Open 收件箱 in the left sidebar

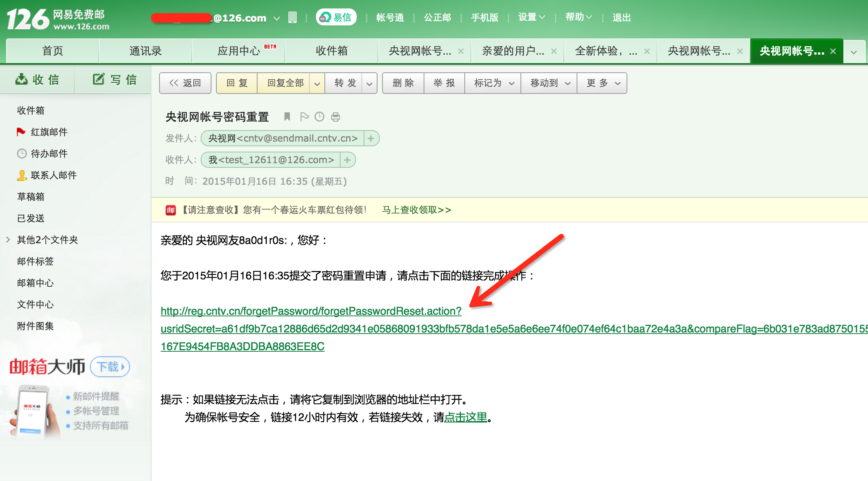31,110
